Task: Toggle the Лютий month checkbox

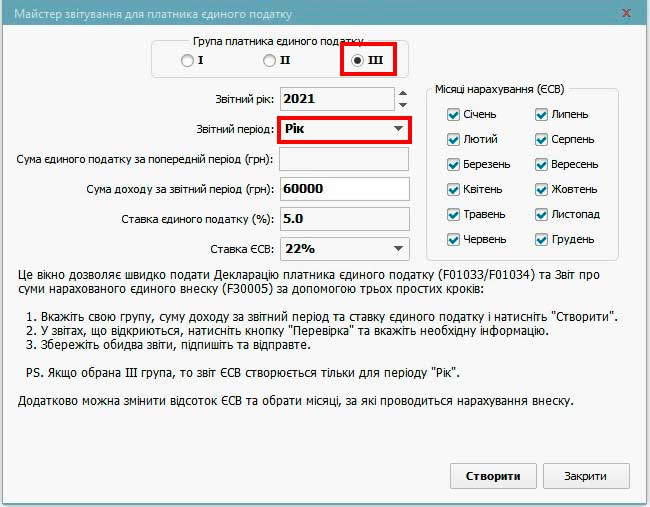Action: (x=454, y=140)
